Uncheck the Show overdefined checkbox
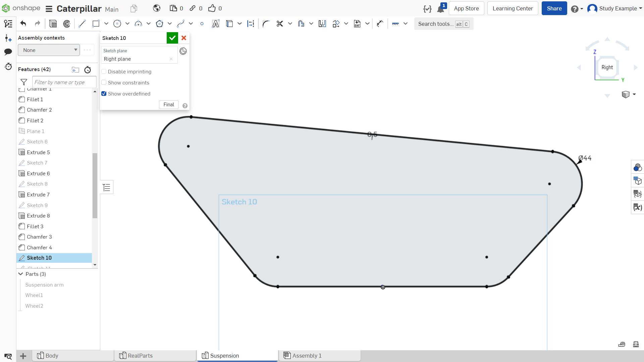 point(104,94)
